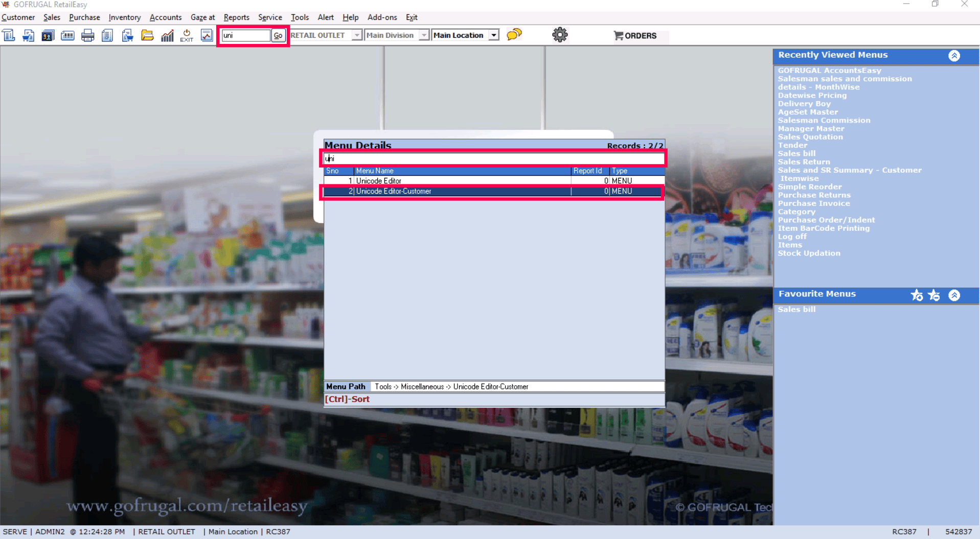Open the Gaze at menu
Screen dimensions: 980x539
point(202,17)
